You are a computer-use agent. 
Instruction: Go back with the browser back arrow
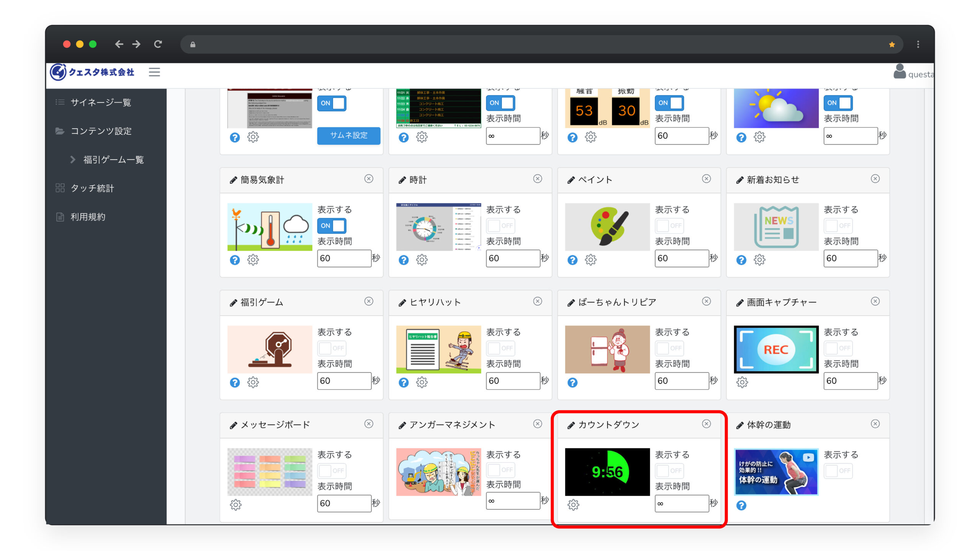point(119,44)
